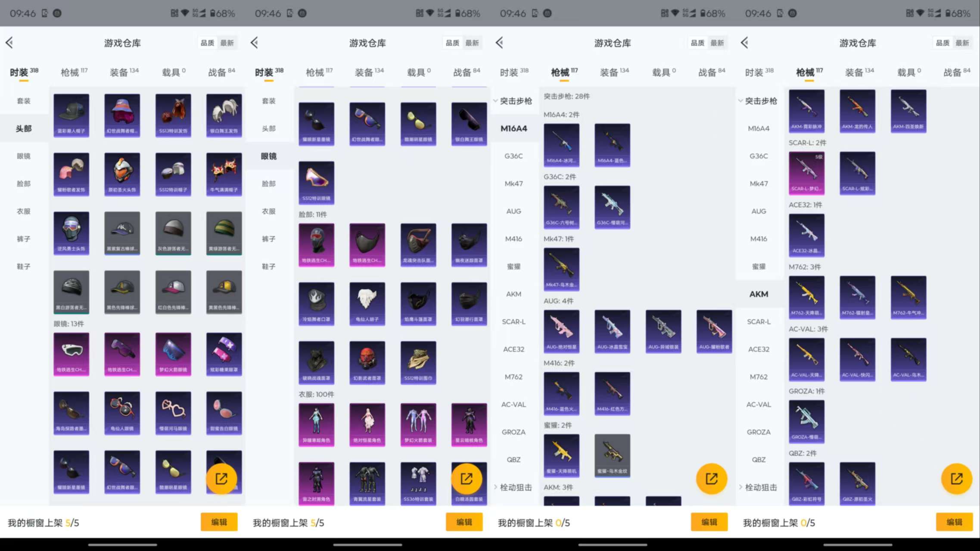Open the 眼镜 category in the fashion sidebar
The height and width of the screenshot is (551, 980).
coord(24,156)
